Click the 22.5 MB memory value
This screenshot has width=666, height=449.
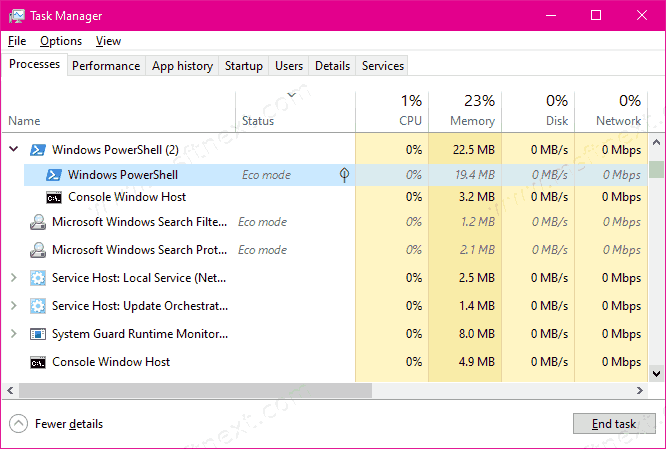point(474,150)
